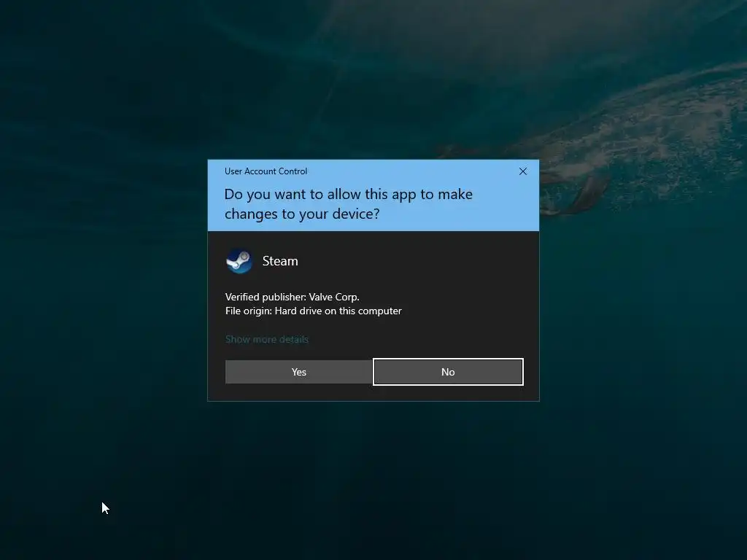This screenshot has width=747, height=560.
Task: Click the 'Do you want to allow' heading
Action: 348,204
